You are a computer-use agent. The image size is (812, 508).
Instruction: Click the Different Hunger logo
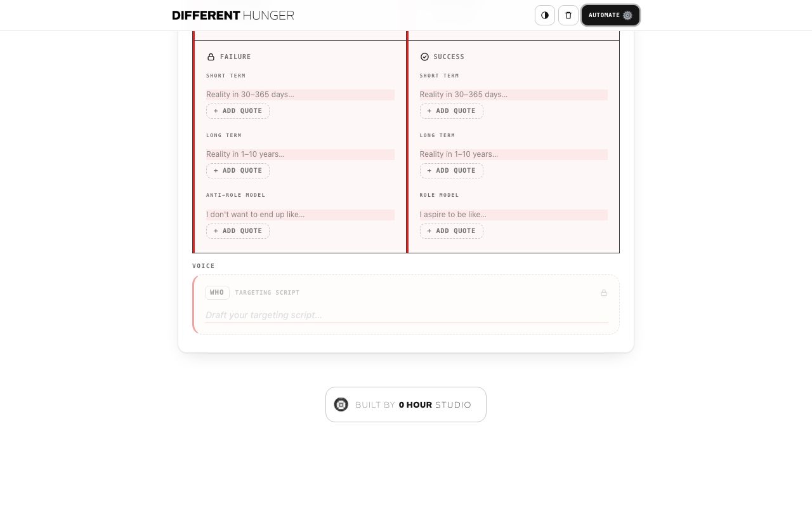(x=233, y=15)
